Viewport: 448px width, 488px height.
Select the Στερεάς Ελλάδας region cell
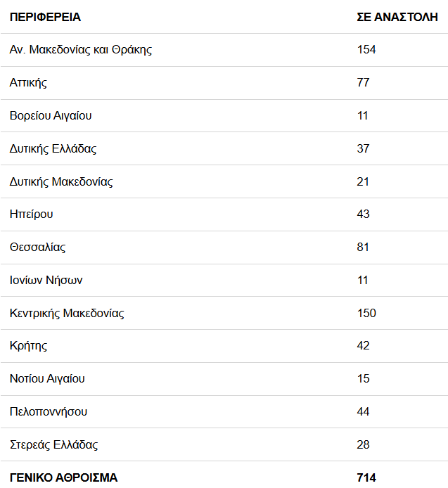(x=54, y=445)
